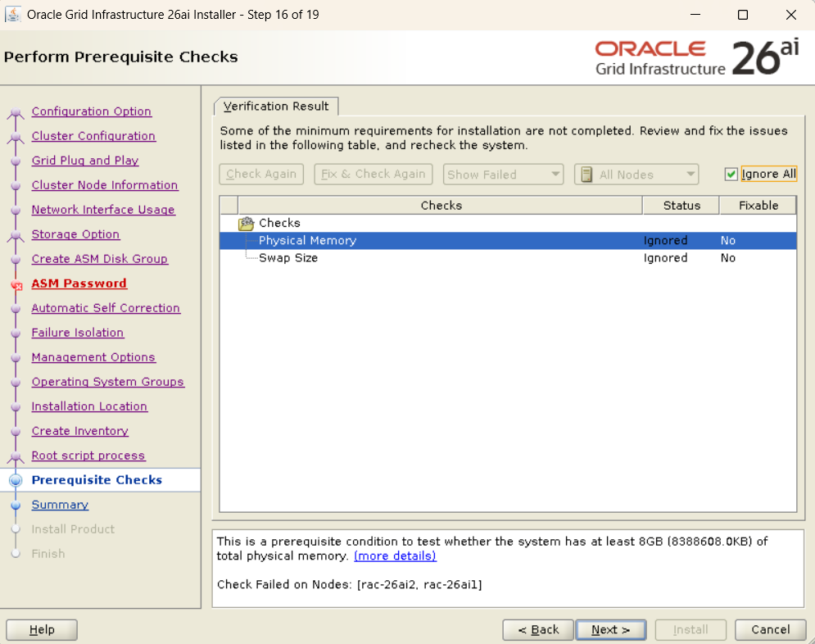Click the Storage Option step marker
Screen dimensions: 815x644
point(16,236)
